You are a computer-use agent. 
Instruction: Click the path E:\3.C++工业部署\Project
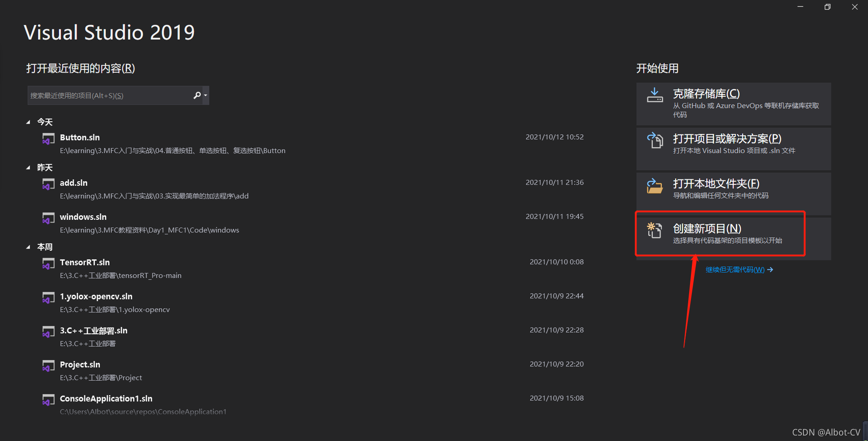click(101, 378)
